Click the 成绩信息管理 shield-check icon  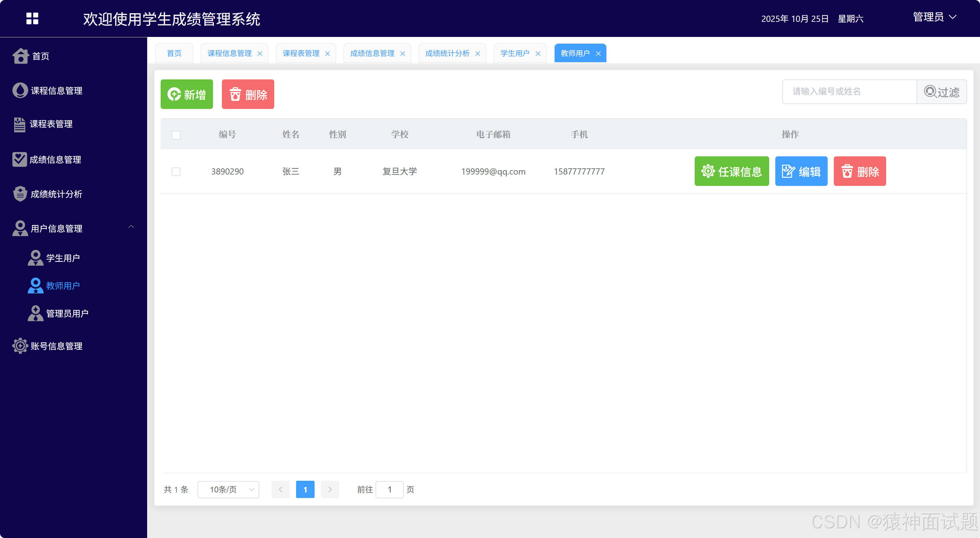coord(20,159)
